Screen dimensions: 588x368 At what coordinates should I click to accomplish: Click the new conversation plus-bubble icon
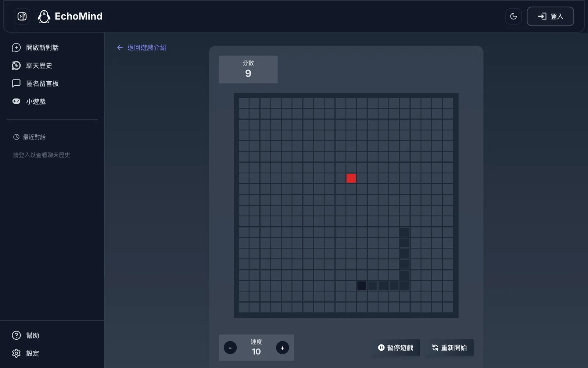(16, 47)
